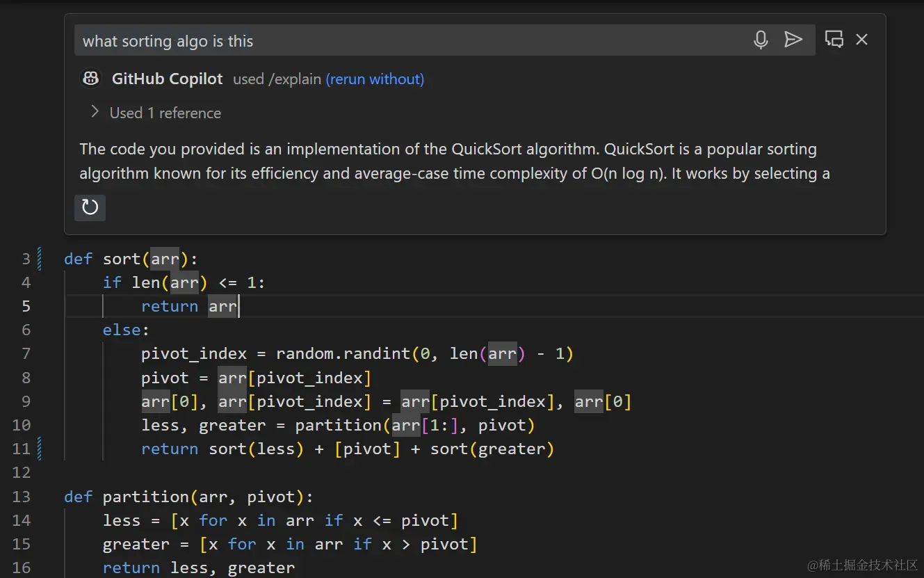Close the inline chat widget

(861, 40)
